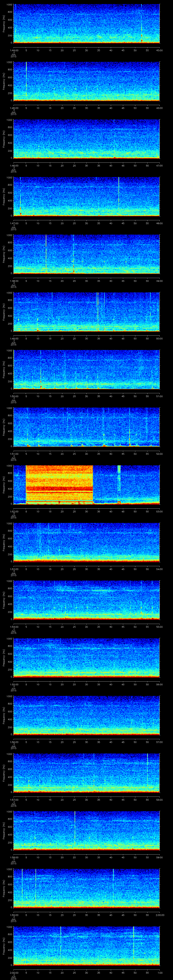Click the vertical spike near 13 s in the 1:48:00 spectrogram
Viewport: 173px width, 980px height.
[46, 251]
